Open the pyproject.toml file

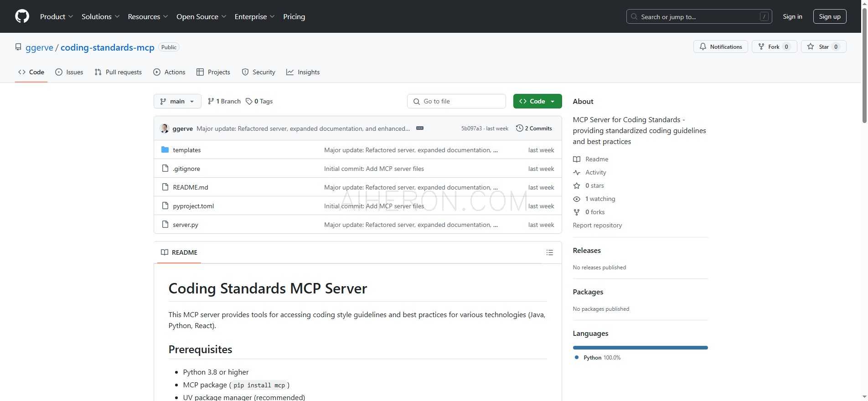(x=193, y=206)
